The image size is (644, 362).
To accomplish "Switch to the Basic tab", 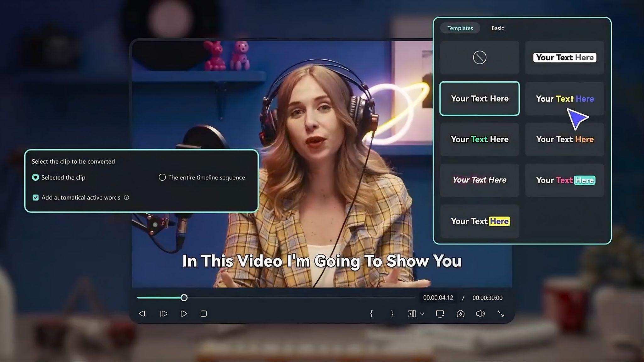I will (497, 28).
